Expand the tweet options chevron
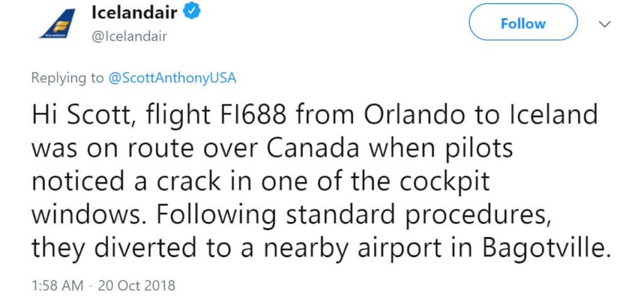The image size is (644, 303). [x=604, y=24]
